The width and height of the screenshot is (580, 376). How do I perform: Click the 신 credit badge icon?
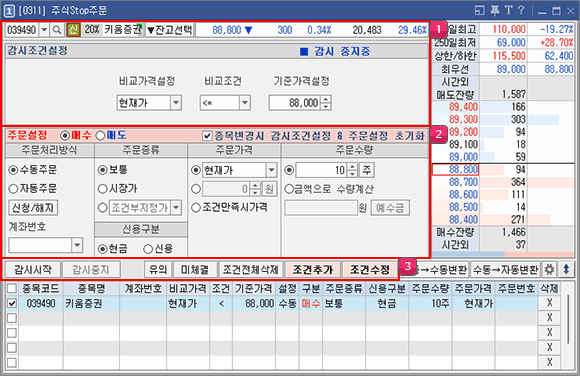pos(73,30)
